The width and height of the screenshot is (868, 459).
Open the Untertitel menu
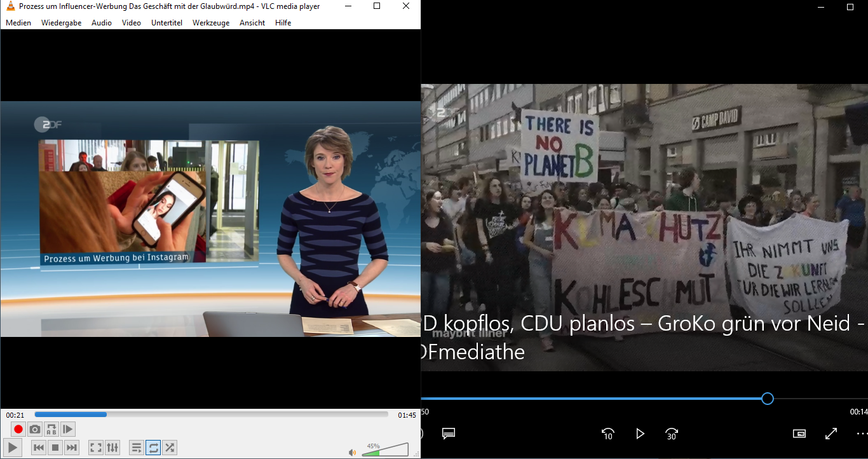pos(166,23)
